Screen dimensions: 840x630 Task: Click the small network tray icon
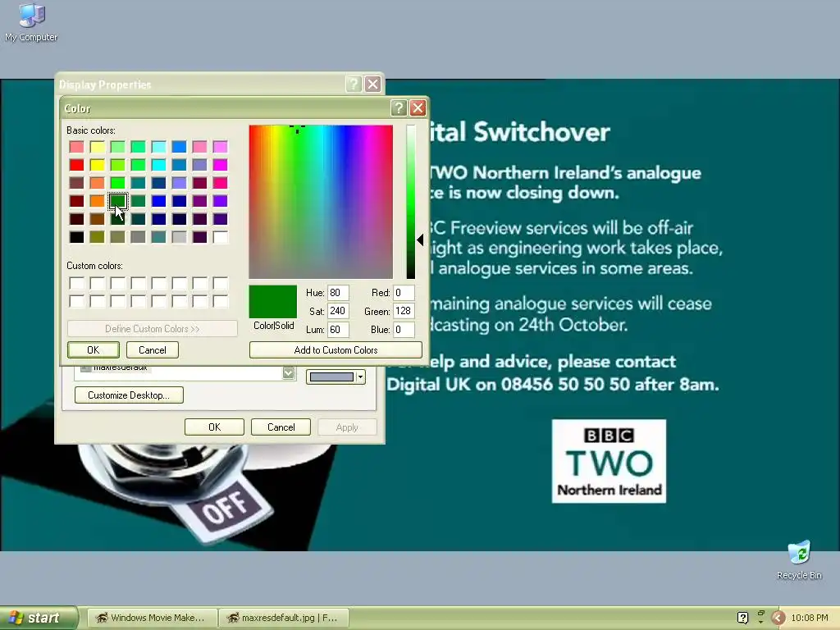coord(760,617)
